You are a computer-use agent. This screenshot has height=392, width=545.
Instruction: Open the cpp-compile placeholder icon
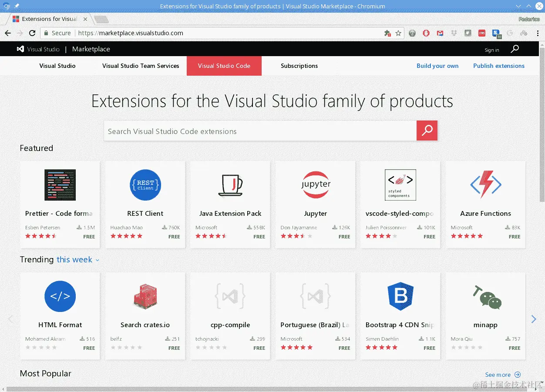tap(230, 296)
